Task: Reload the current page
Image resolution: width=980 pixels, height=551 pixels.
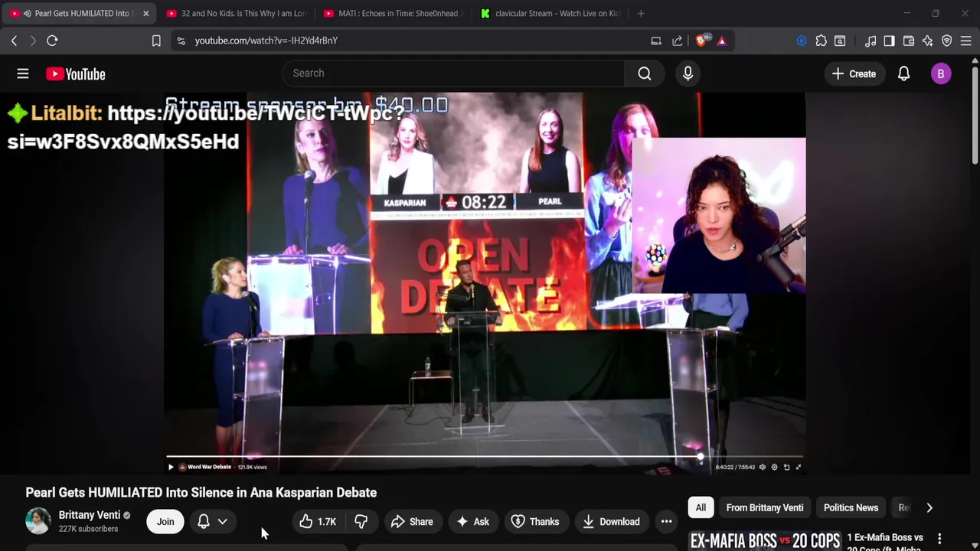Action: (x=52, y=41)
